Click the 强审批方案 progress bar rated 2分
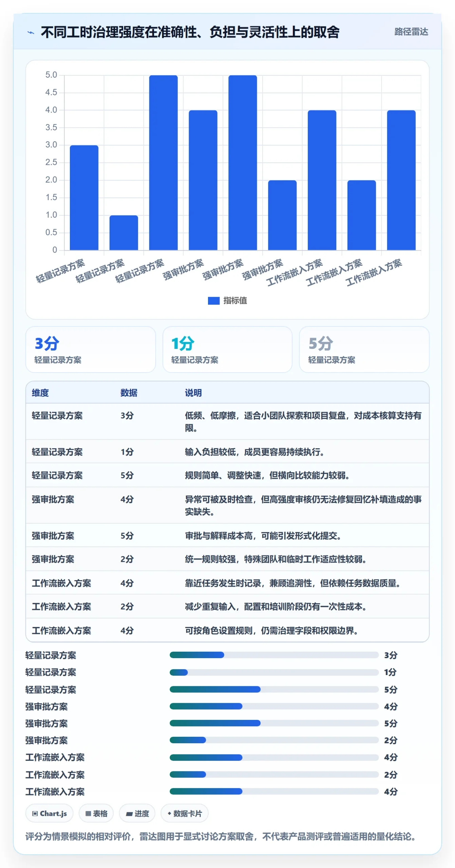Viewport: 455px width, 868px height. click(274, 740)
